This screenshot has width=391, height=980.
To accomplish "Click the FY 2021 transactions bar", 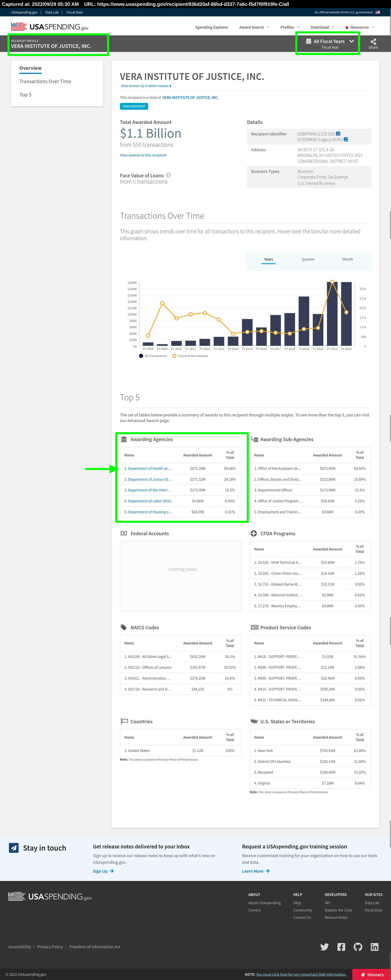I will [x=332, y=314].
